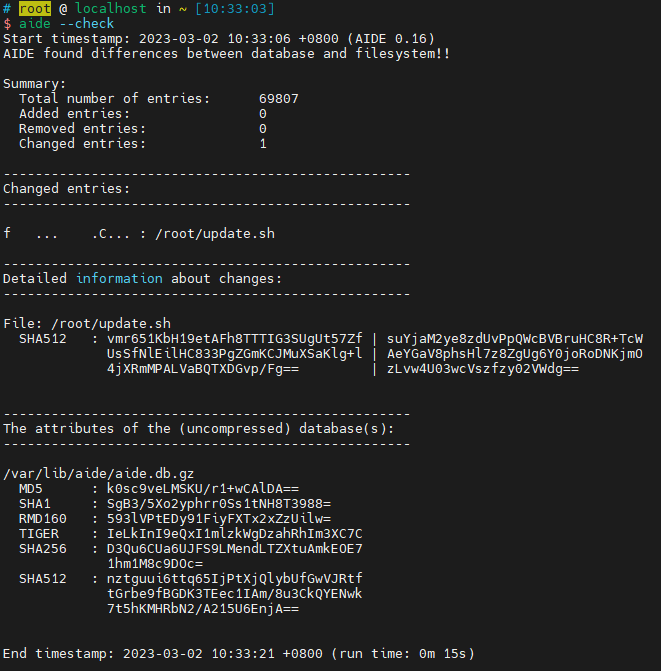Click the "Summary:" heading

tap(35, 84)
